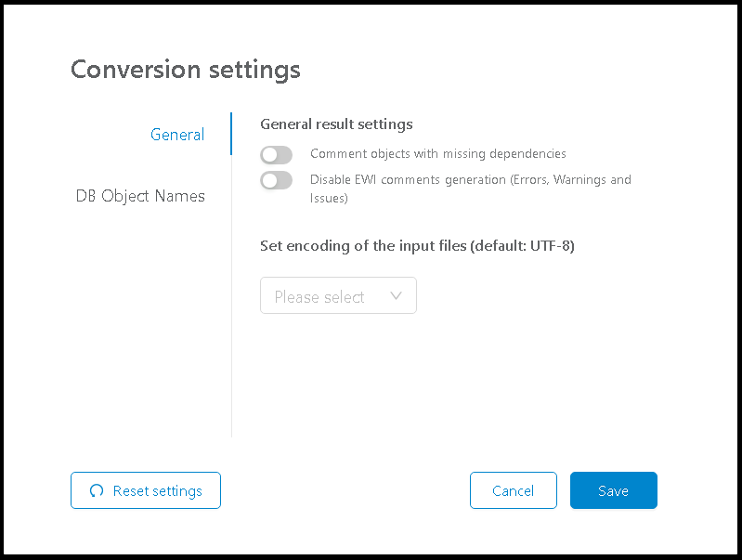The image size is (742, 560).
Task: Switch to the General settings tab
Action: tap(177, 135)
